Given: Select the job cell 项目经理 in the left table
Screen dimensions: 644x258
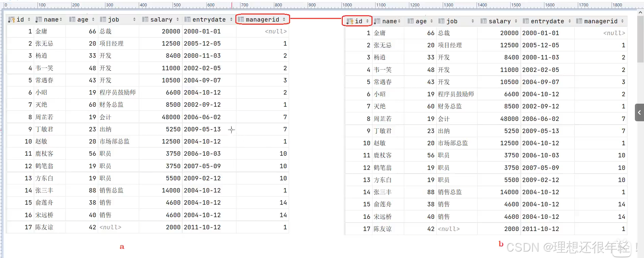Looking at the screenshot, I should [x=111, y=44].
